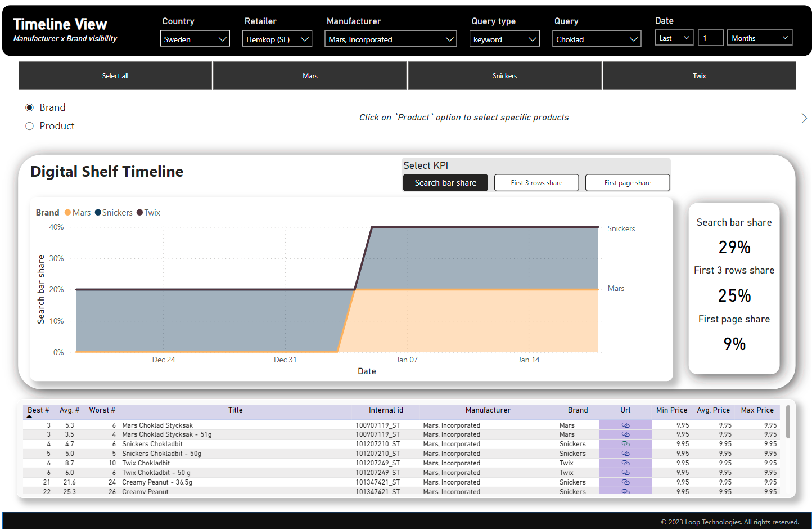Open URL link icon for Twix Chokladbit row
The width and height of the screenshot is (812, 529).
click(x=625, y=463)
